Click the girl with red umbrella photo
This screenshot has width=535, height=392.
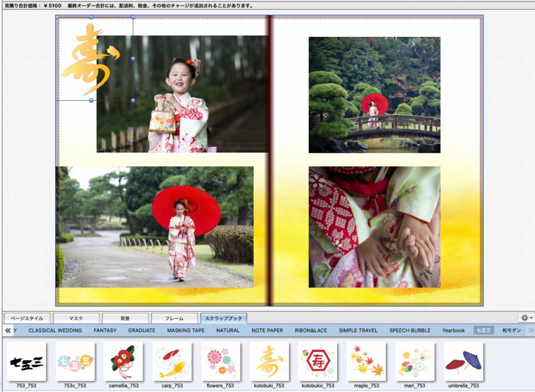[x=155, y=227]
